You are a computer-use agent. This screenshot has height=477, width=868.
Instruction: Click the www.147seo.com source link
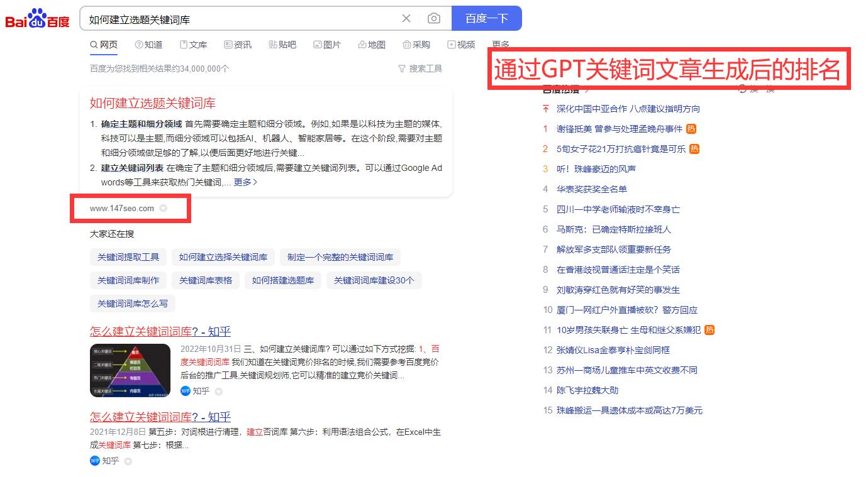click(122, 208)
